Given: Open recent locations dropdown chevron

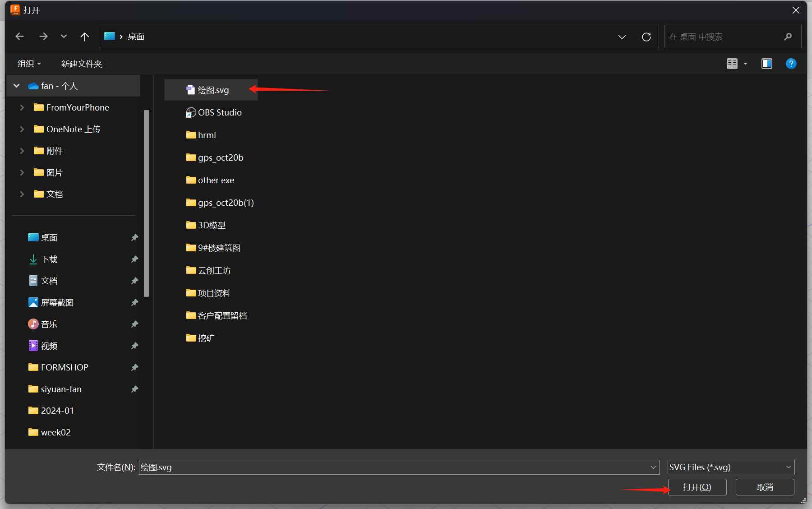Looking at the screenshot, I should click(x=64, y=37).
